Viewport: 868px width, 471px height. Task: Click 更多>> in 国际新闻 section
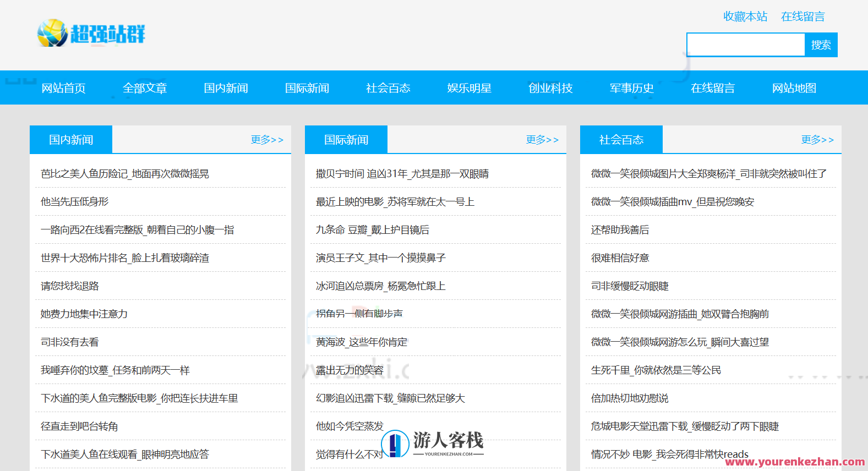tap(543, 140)
